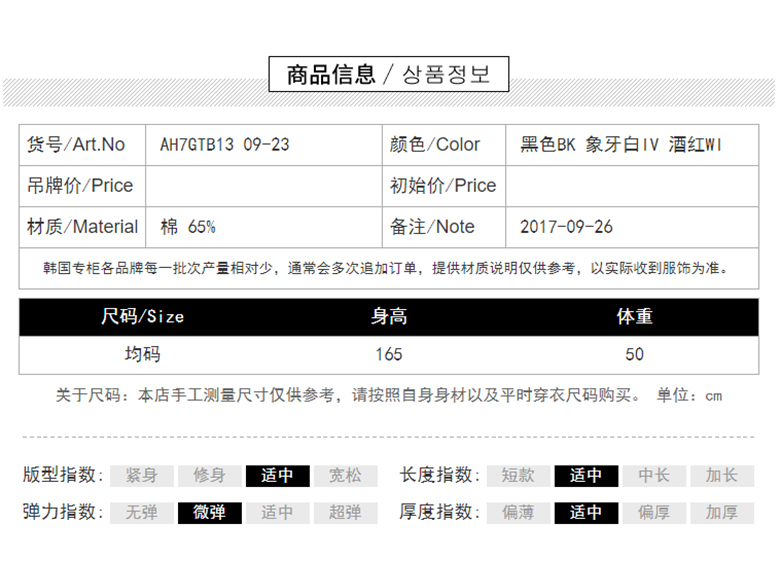Click highlighted 适中 in 厚度指数 row
The height and width of the screenshot is (580, 780).
coord(586,512)
